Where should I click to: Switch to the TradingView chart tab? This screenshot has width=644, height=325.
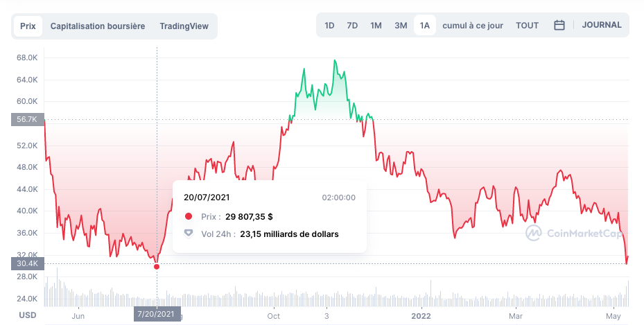pos(184,26)
